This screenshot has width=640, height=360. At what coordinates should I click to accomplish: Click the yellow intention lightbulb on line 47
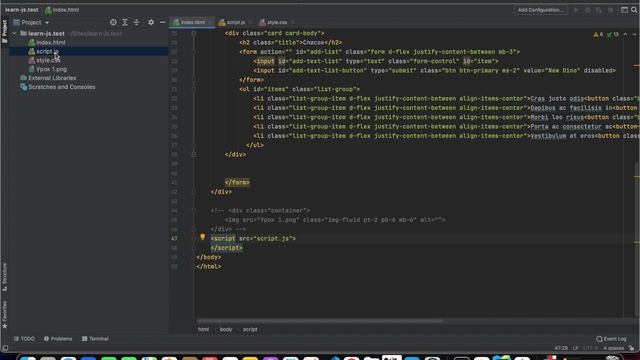pyautogui.click(x=202, y=237)
